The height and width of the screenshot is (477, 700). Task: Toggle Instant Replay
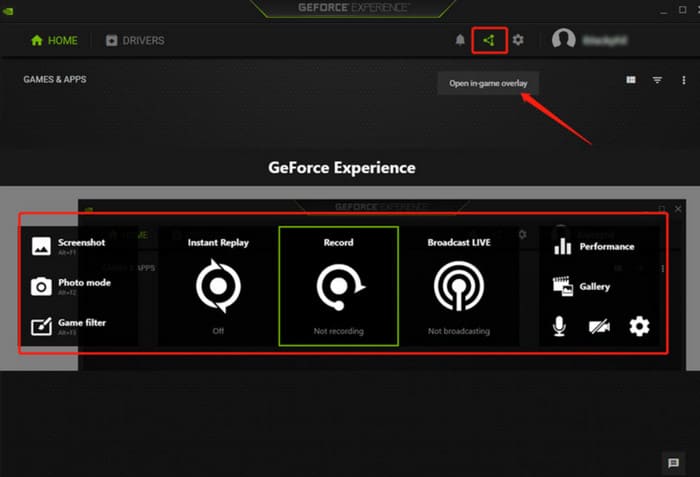[218, 287]
